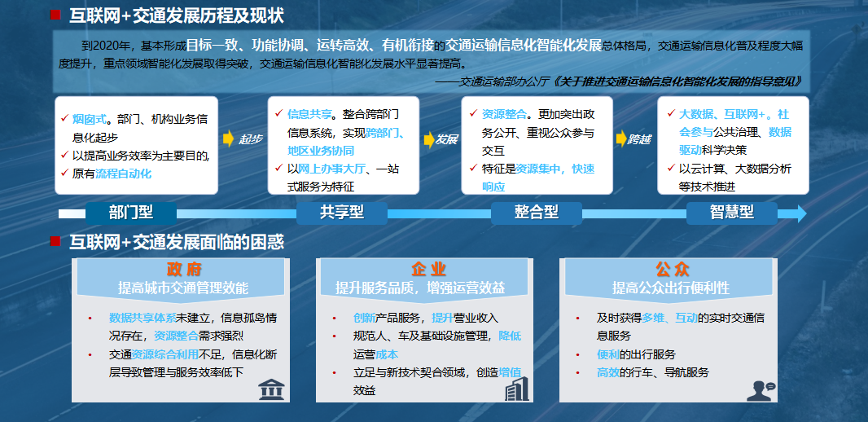The width and height of the screenshot is (868, 422).
Task: Click the citation 关于推进交通运输信息化智能化发展的指导意见
Action: 678,82
